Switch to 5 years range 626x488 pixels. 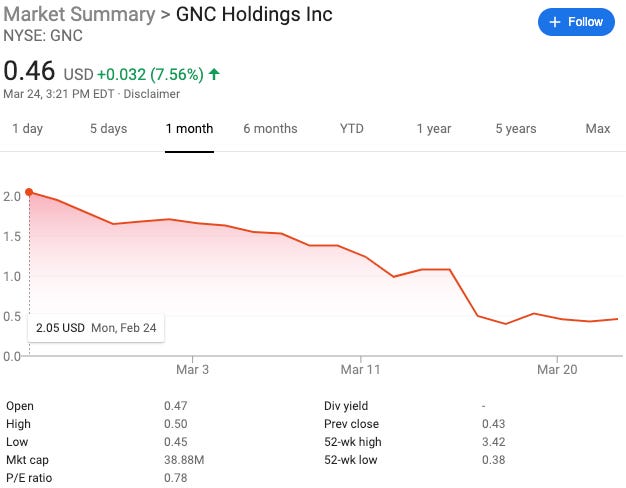pyautogui.click(x=516, y=129)
